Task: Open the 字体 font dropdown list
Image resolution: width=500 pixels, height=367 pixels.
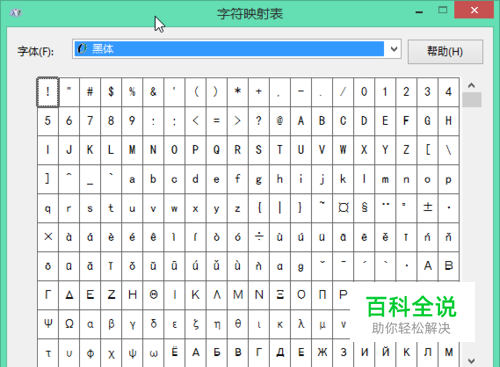Action: (394, 49)
